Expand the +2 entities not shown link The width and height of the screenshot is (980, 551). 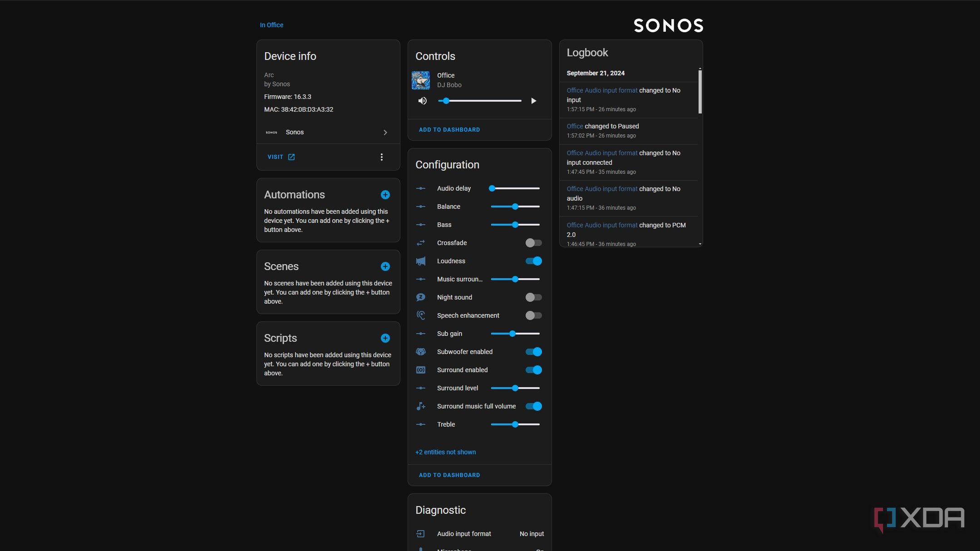pyautogui.click(x=446, y=452)
